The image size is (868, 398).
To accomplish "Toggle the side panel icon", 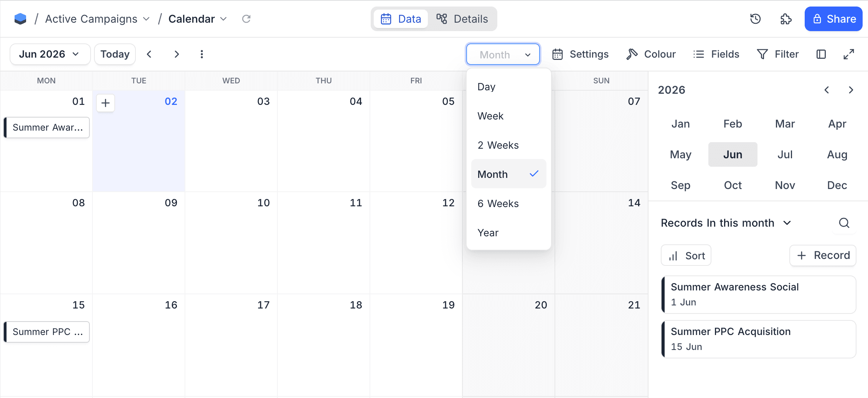I will (x=821, y=54).
